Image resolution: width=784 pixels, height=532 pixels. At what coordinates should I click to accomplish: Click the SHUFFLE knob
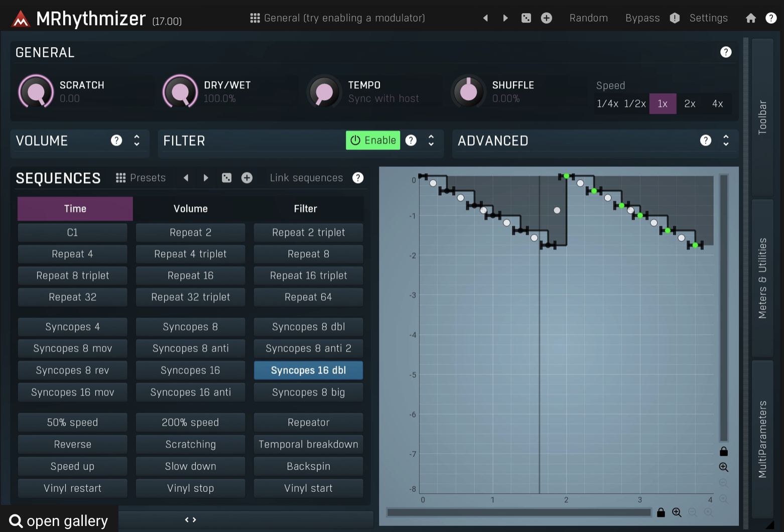[x=469, y=91]
